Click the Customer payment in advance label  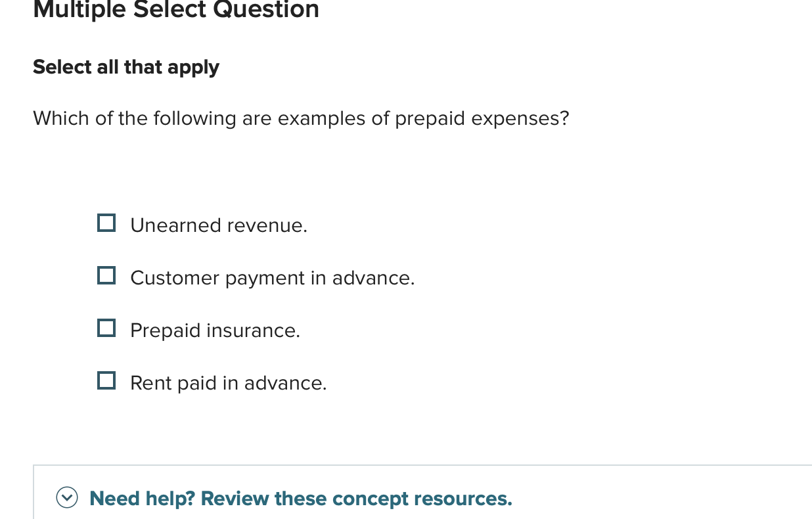click(x=273, y=278)
